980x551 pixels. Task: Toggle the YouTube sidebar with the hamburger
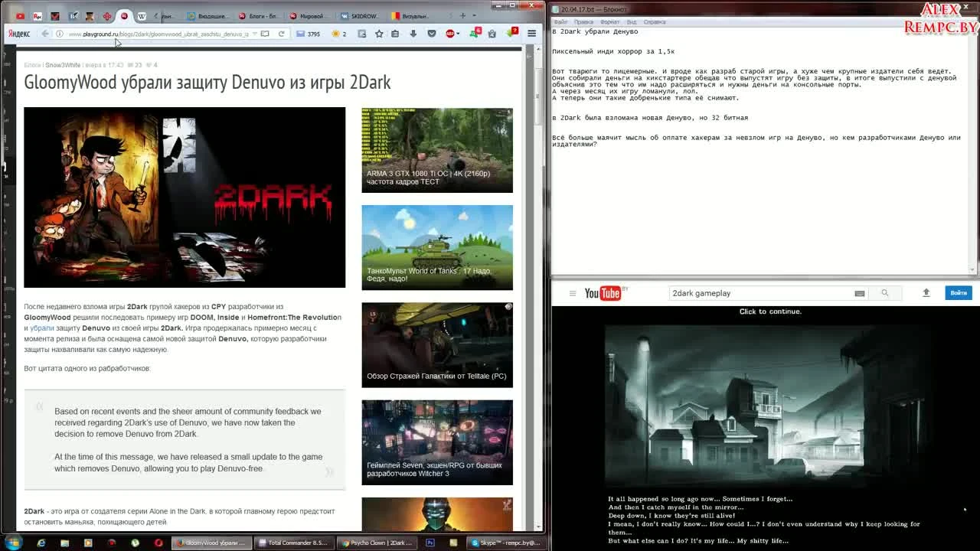(x=573, y=292)
